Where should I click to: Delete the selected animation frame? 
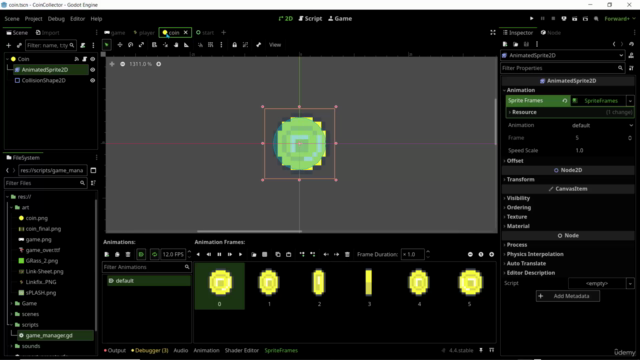tap(347, 254)
